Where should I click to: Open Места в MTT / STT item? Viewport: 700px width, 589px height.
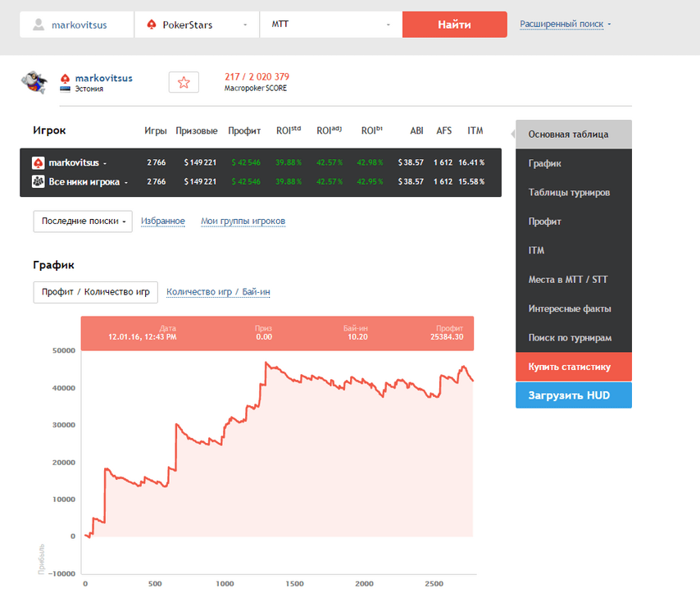click(x=574, y=279)
